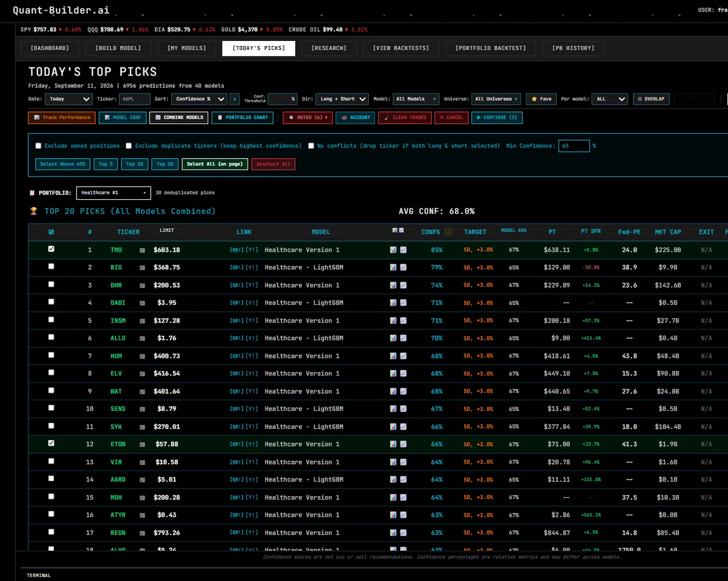
Task: Click line chart icon in ATYR row
Action: coord(403,515)
